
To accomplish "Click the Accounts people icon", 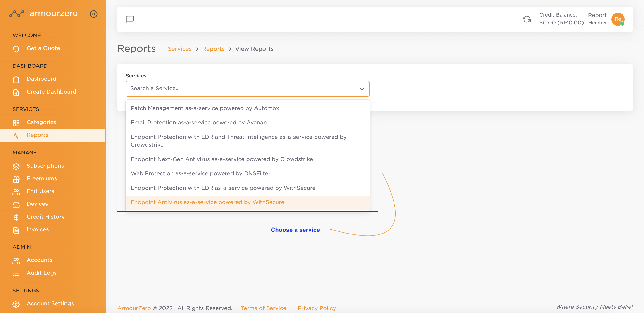I will click(16, 261).
